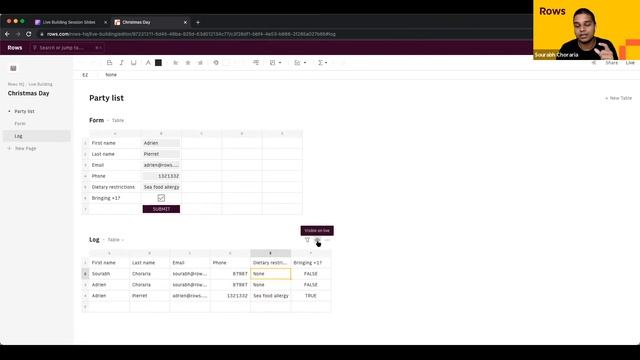This screenshot has width=640, height=360.
Task: Open the cell format tag icon
Action: (x=216, y=63)
